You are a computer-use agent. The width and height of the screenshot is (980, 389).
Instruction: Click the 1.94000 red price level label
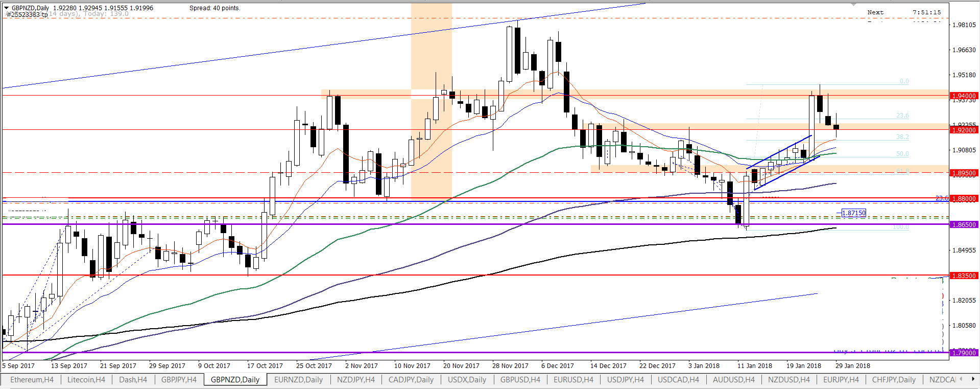point(964,96)
